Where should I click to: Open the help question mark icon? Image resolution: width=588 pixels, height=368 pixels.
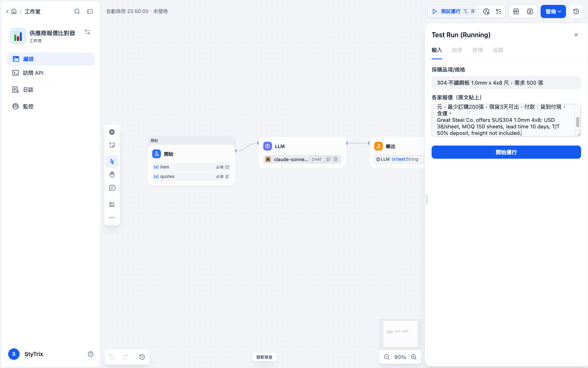pos(91,354)
